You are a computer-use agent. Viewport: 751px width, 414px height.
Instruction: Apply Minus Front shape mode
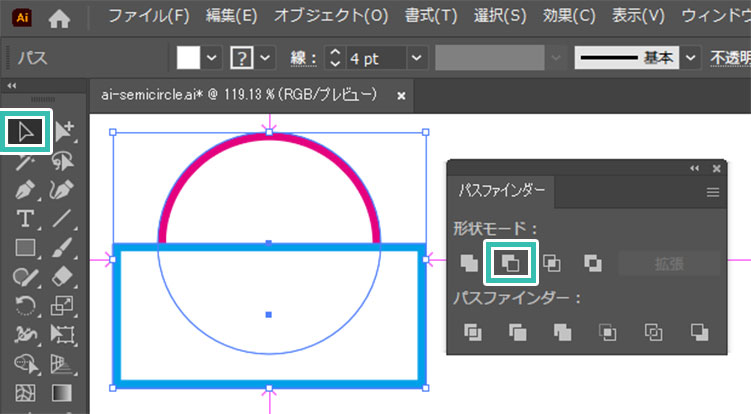click(x=510, y=264)
